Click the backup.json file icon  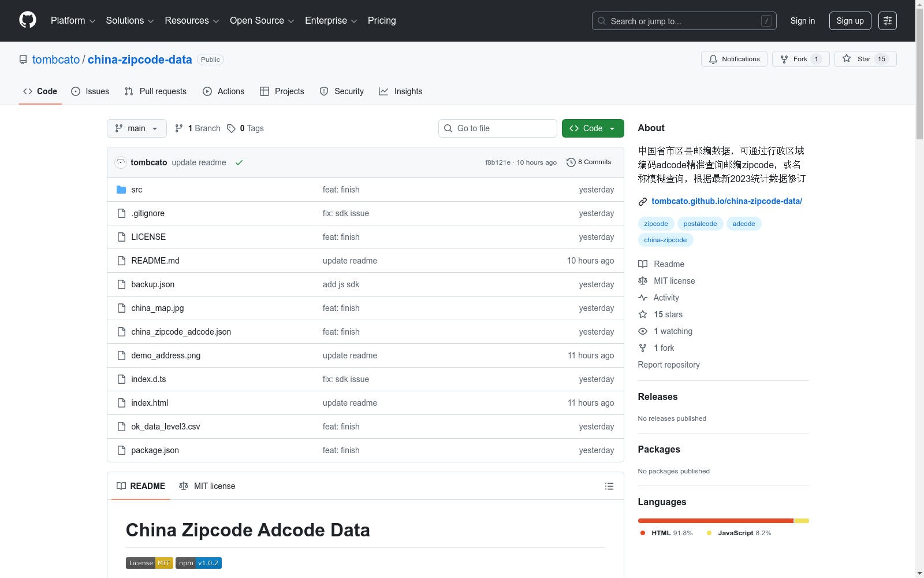click(121, 284)
